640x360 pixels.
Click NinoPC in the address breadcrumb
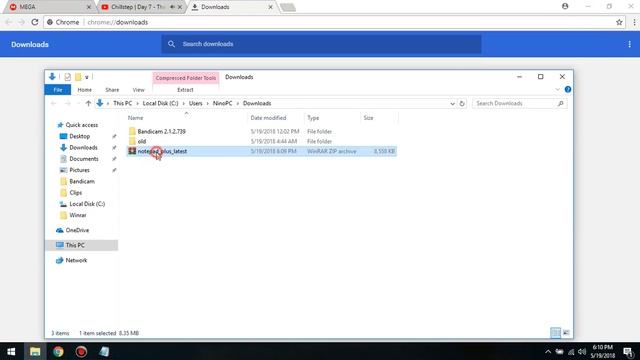222,104
